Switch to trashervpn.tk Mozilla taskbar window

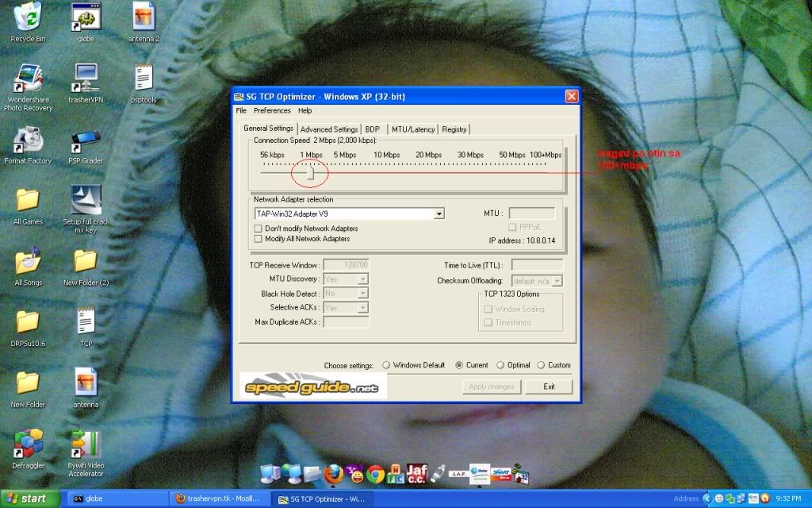[220, 498]
